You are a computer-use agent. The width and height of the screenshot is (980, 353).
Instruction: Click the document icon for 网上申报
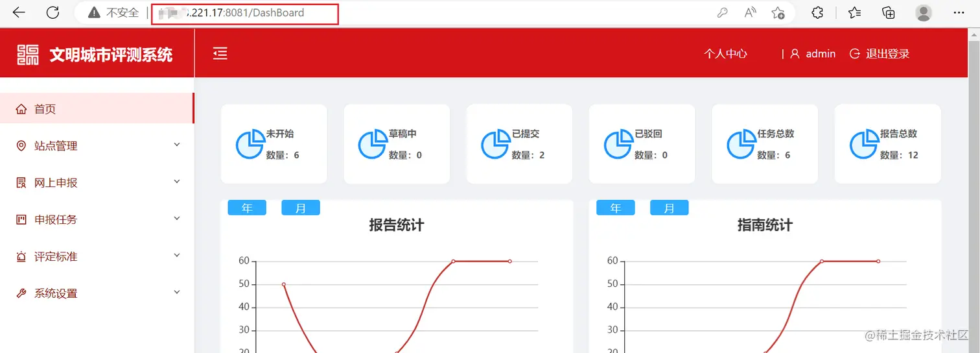(21, 183)
